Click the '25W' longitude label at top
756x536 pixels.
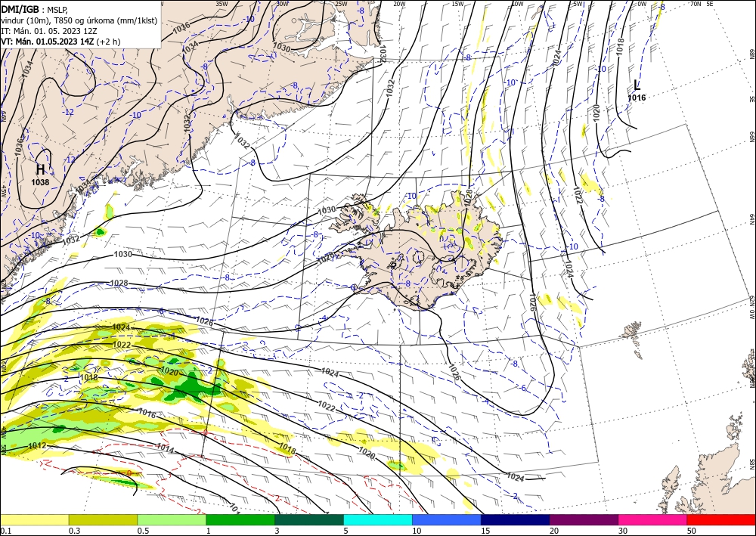[x=341, y=3]
